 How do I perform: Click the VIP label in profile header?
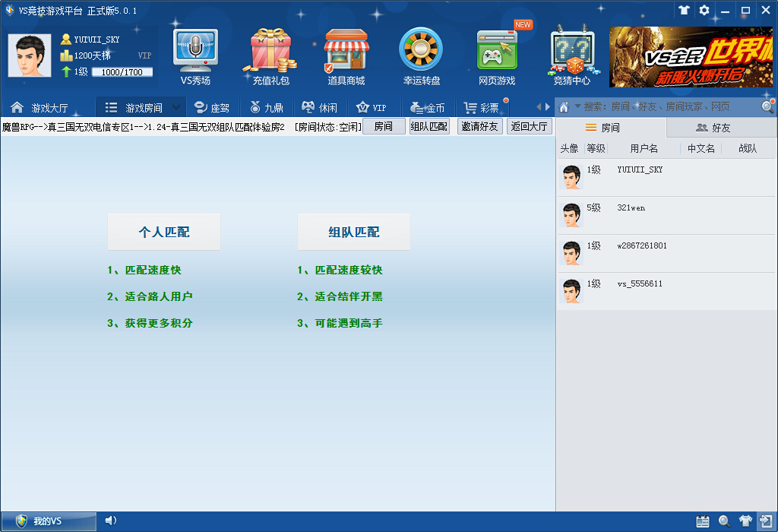coord(144,55)
